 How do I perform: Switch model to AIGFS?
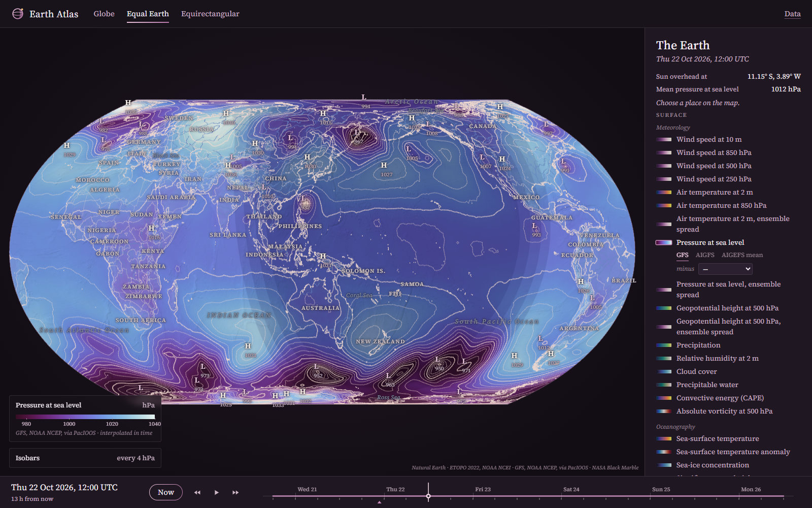click(705, 255)
